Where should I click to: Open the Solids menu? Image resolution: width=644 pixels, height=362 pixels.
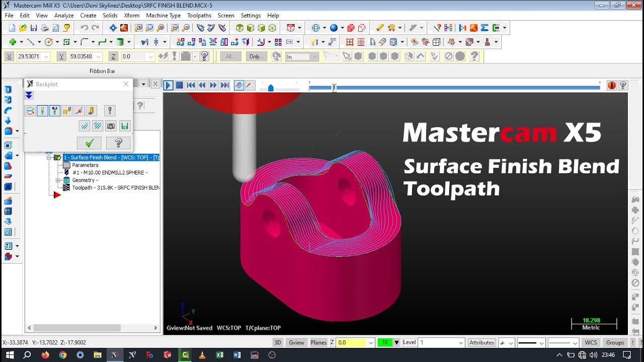click(x=110, y=16)
